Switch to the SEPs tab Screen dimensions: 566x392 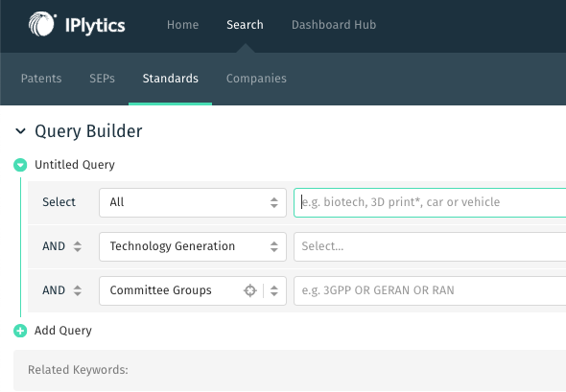(x=102, y=79)
